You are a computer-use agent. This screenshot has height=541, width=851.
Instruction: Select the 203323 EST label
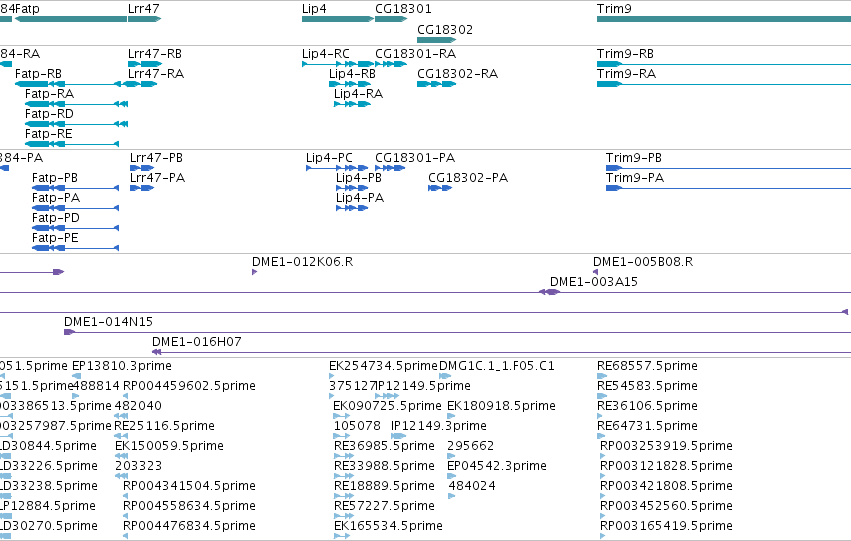[138, 466]
